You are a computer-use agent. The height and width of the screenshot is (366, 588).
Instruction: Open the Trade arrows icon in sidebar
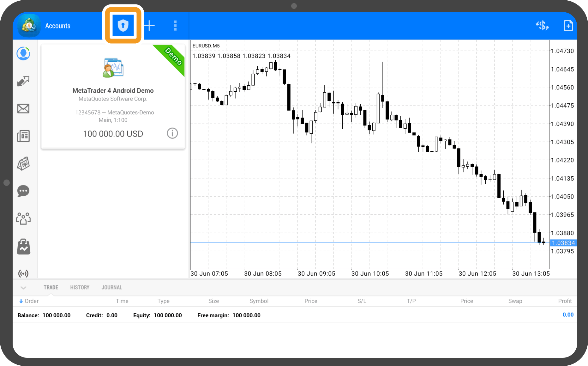coord(23,81)
